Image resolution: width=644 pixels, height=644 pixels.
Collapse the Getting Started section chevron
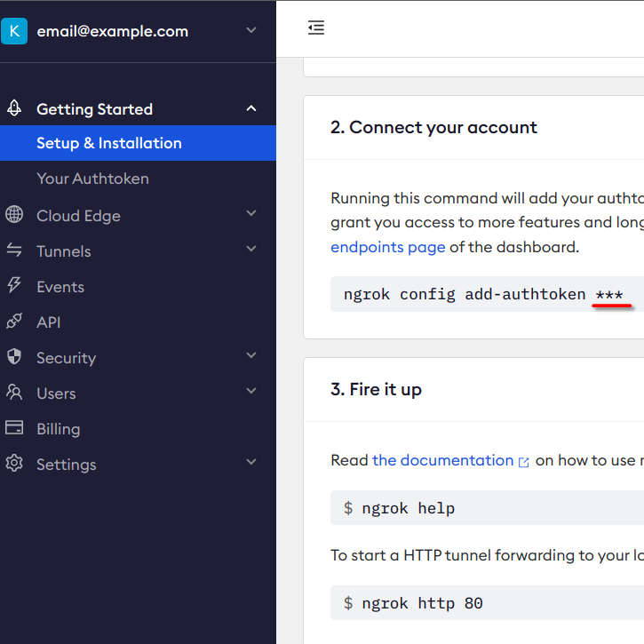pos(251,108)
